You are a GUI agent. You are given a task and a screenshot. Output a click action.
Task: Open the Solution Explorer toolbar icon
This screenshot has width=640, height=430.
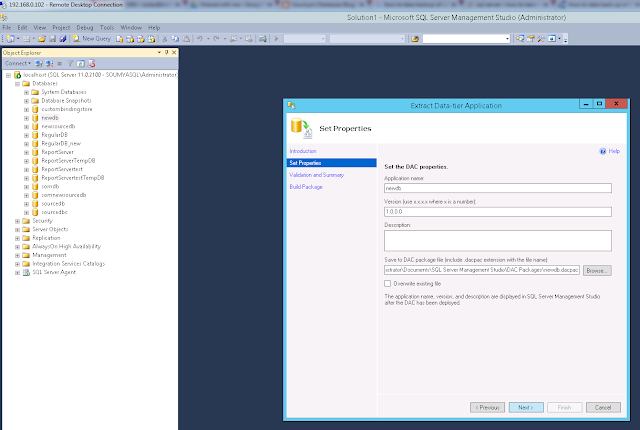pos(520,39)
